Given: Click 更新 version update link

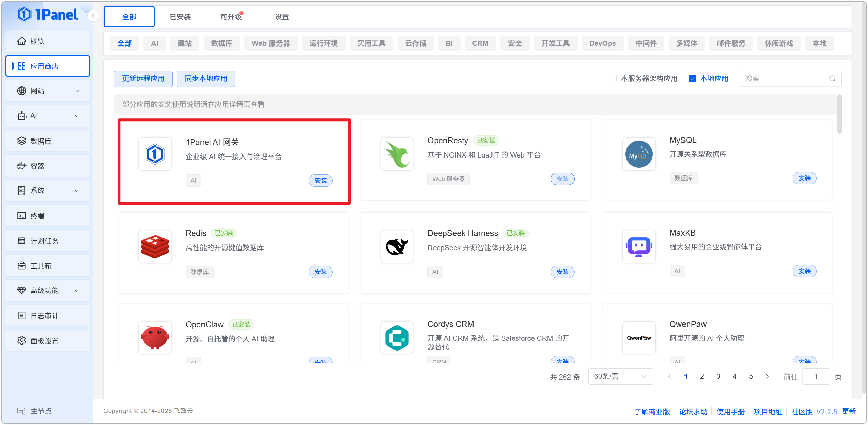Looking at the screenshot, I should (849, 411).
